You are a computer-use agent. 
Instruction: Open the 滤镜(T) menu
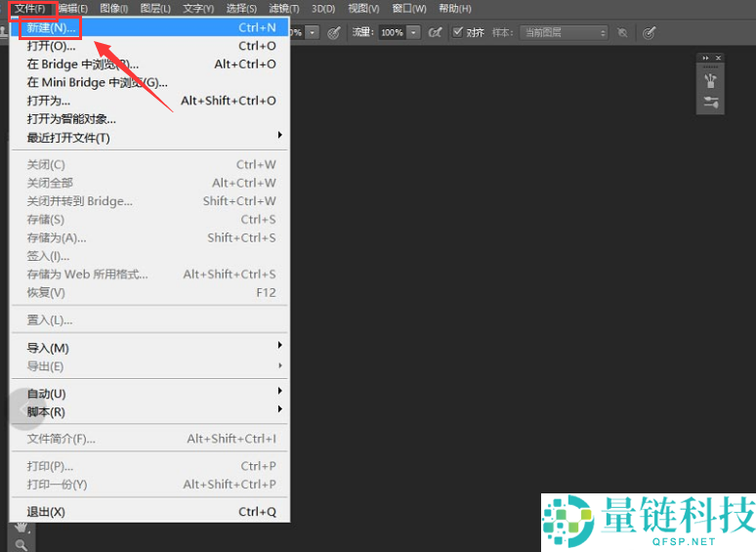point(284,9)
